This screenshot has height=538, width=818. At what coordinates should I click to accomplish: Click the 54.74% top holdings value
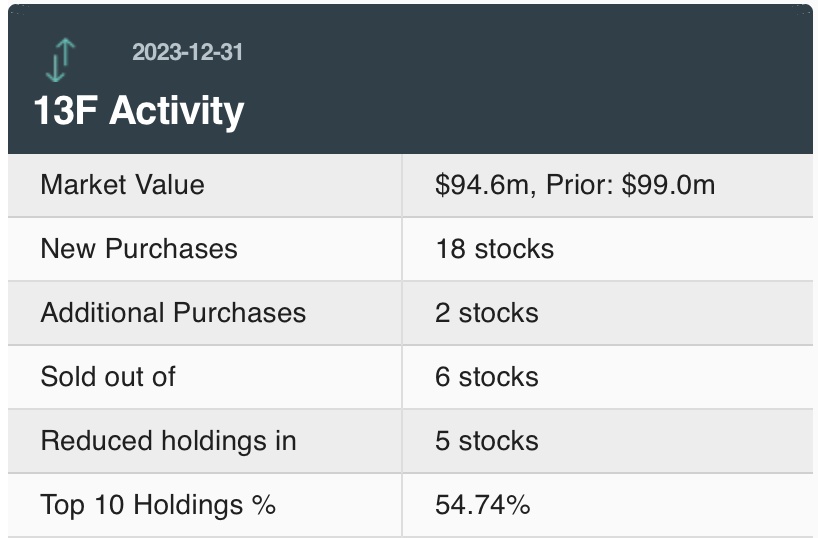482,505
